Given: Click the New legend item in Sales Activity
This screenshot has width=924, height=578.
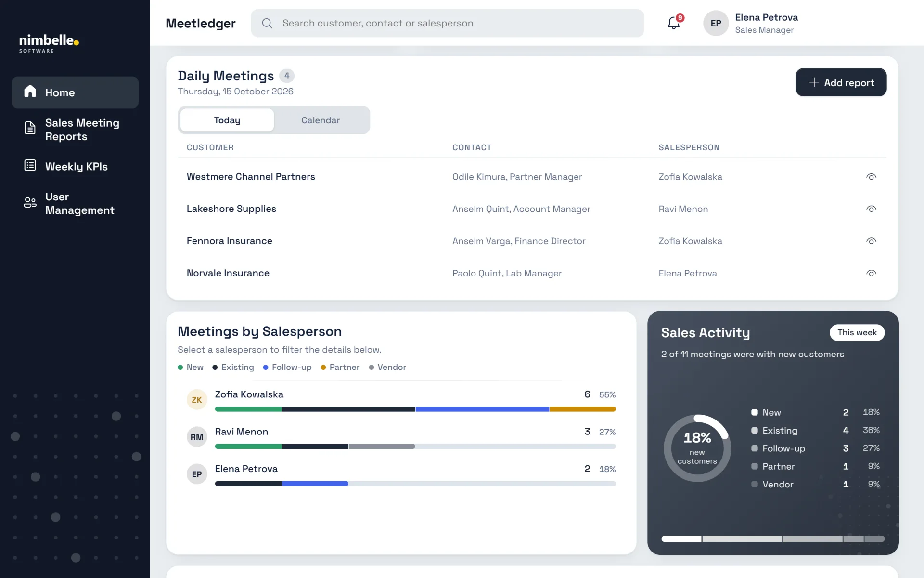Looking at the screenshot, I should click(815, 412).
